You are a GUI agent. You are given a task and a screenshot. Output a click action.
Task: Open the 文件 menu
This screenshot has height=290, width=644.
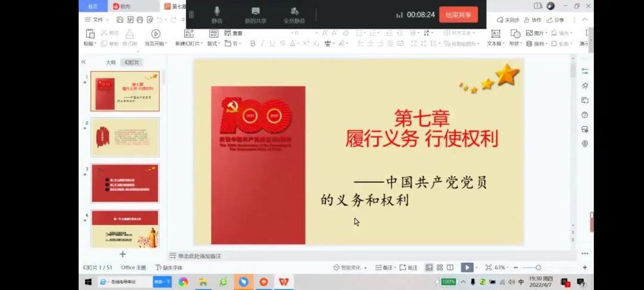pyautogui.click(x=94, y=20)
